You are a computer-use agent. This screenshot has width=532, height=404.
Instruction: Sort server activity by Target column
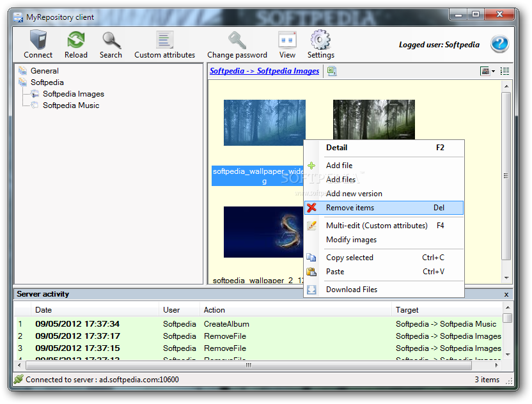pos(447,309)
